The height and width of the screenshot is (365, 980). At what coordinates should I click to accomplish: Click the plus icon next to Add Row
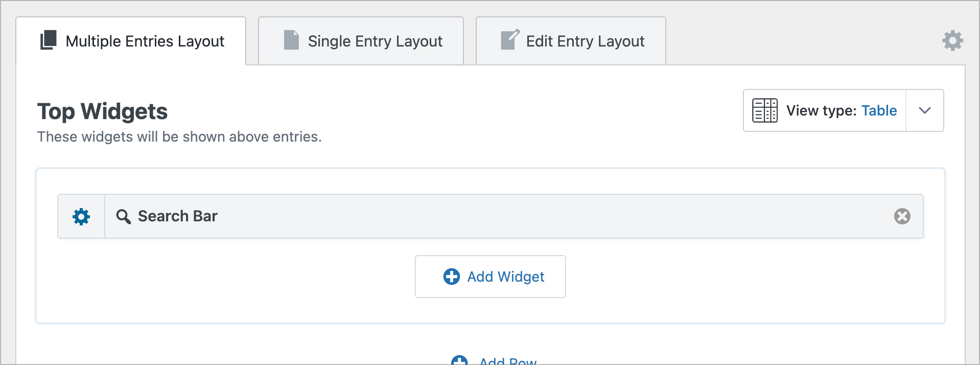459,361
